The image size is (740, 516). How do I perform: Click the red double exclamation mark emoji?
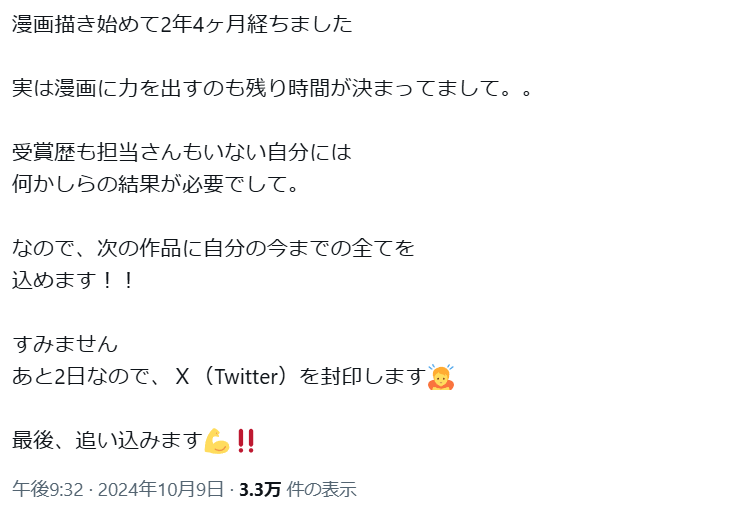click(x=246, y=441)
